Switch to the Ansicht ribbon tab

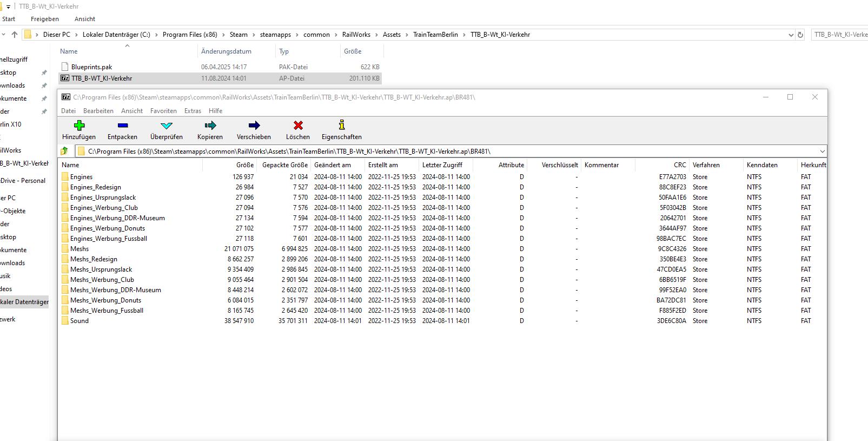[85, 19]
